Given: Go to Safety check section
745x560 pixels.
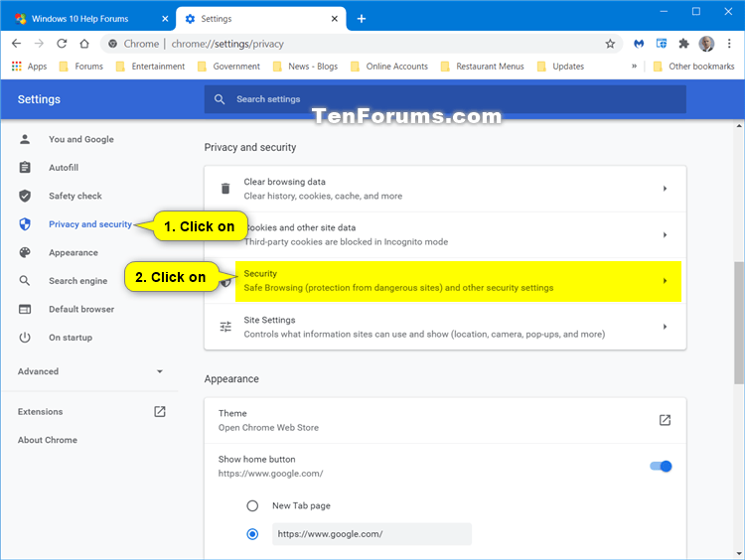Looking at the screenshot, I should click(x=75, y=196).
